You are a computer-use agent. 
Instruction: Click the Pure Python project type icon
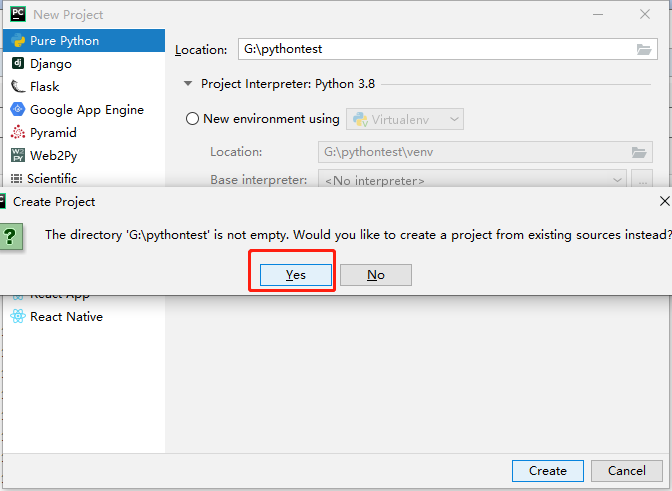tap(18, 41)
